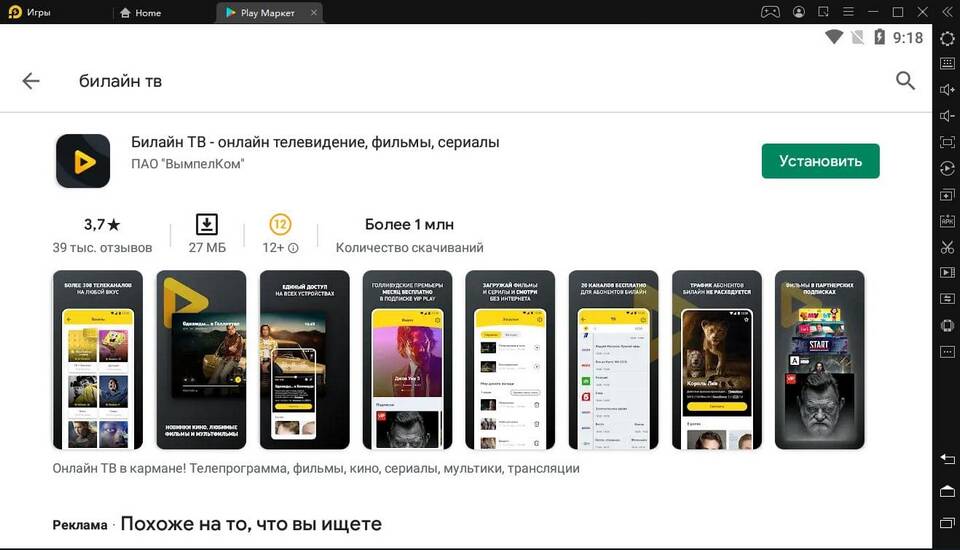Click 3,7 star rating

[102, 225]
